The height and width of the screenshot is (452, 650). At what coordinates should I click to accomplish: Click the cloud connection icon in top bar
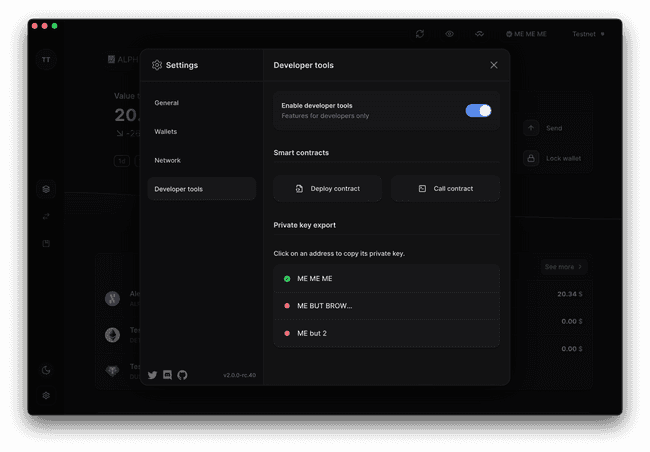click(x=479, y=34)
